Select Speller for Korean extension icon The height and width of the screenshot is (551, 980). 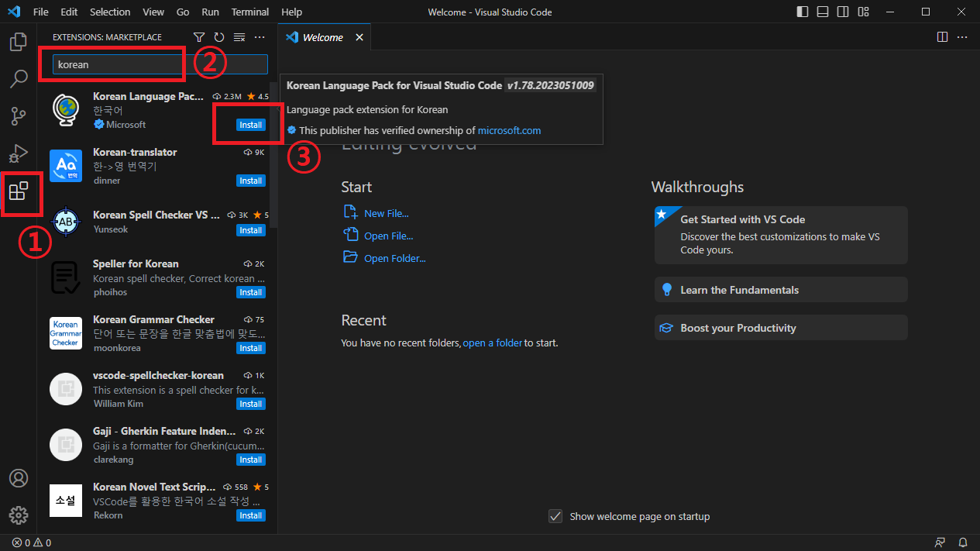click(x=66, y=277)
